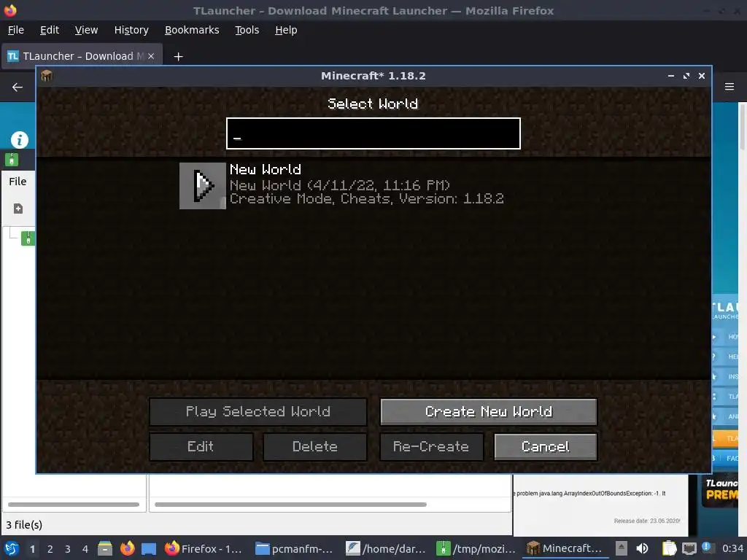Switch to /home/dar... editor window in taskbar
Image resolution: width=747 pixels, height=560 pixels.
pos(385,548)
